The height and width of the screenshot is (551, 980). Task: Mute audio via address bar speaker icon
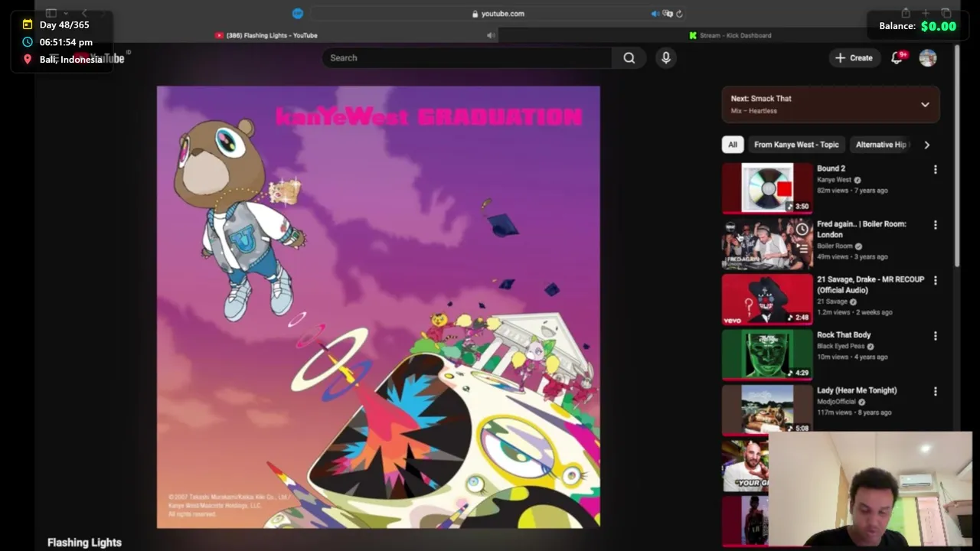(x=655, y=14)
